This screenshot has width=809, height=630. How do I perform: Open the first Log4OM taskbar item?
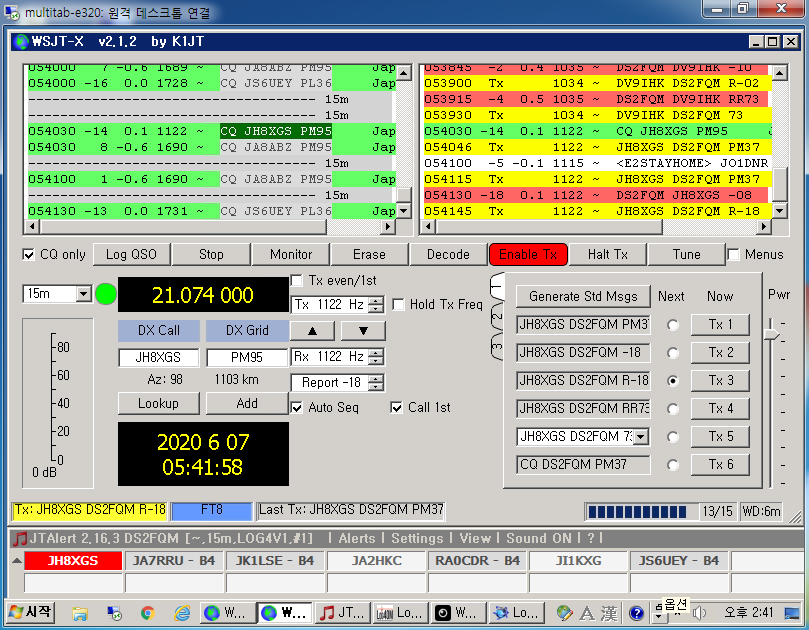400,613
